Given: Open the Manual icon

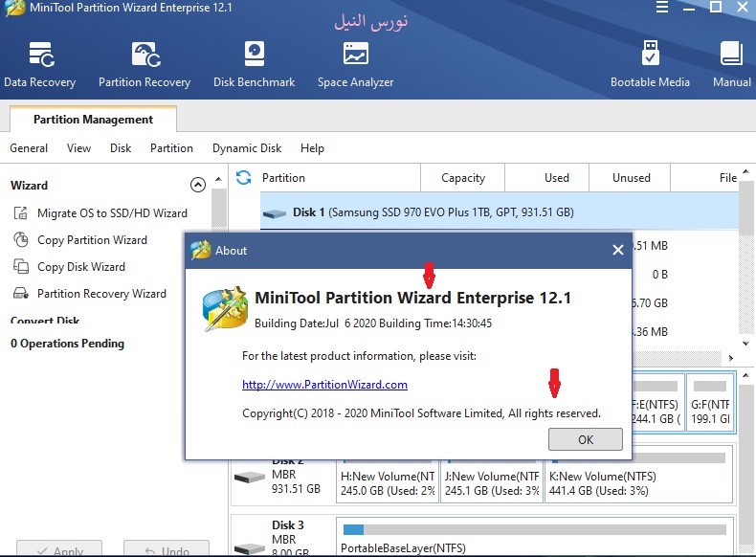Looking at the screenshot, I should click(x=731, y=64).
